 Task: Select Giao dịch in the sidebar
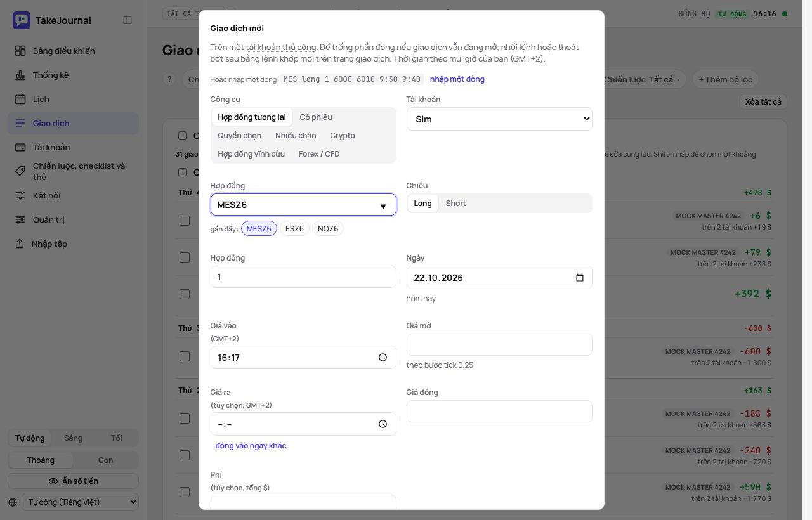tap(73, 123)
